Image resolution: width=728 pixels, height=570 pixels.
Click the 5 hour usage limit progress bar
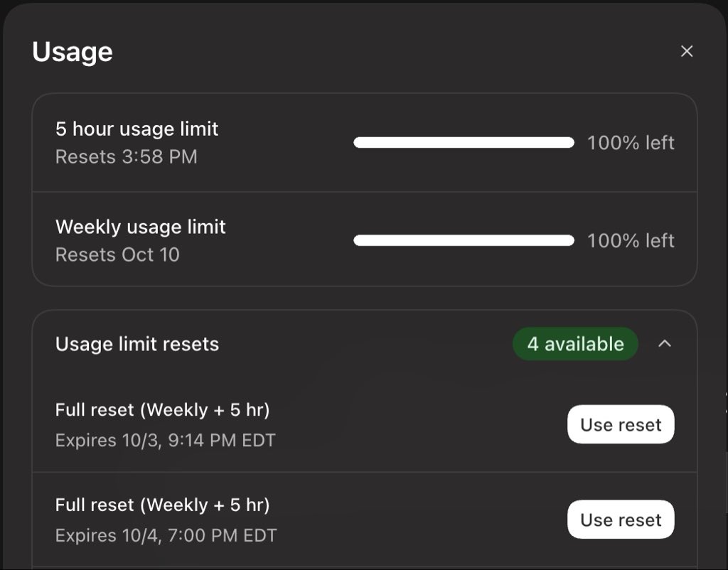pos(464,142)
